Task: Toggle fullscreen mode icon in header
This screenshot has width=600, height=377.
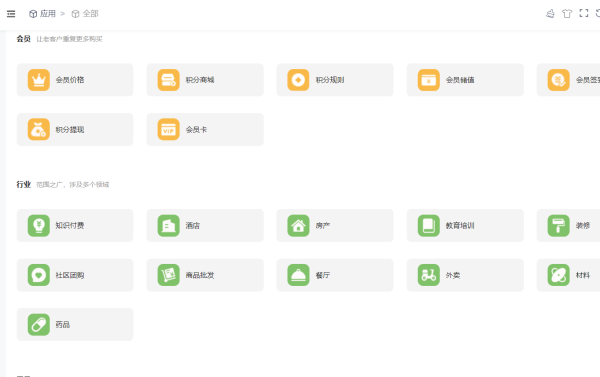Action: tap(584, 13)
